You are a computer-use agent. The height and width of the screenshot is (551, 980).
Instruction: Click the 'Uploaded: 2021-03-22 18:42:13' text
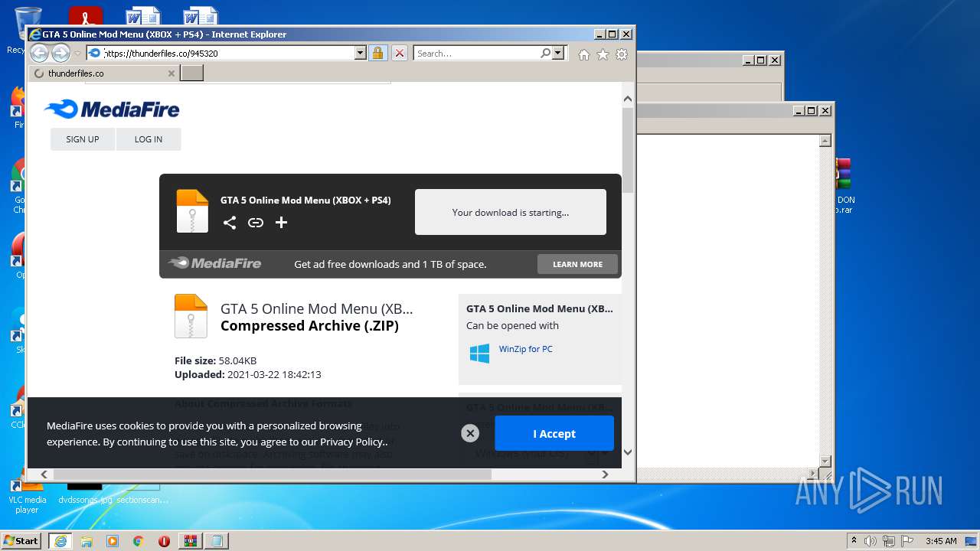tap(248, 374)
